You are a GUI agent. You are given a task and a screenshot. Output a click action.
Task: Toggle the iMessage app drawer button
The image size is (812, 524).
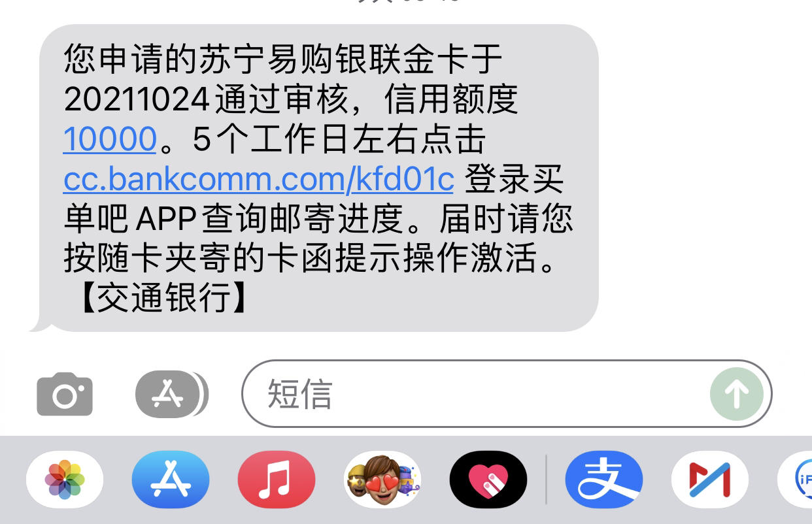172,393
